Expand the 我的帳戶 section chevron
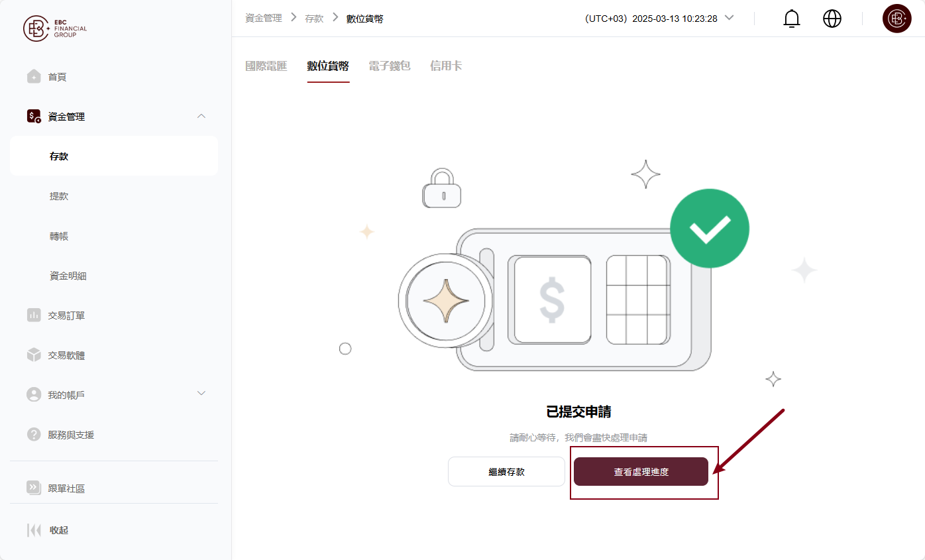 tap(202, 394)
